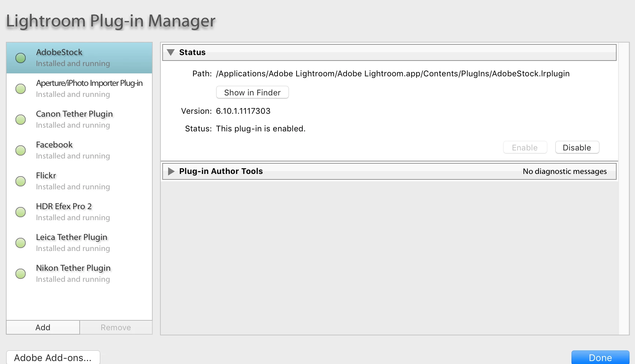Viewport: 635px width, 364px height.
Task: Click the 'Status:' field label
Action: click(199, 129)
